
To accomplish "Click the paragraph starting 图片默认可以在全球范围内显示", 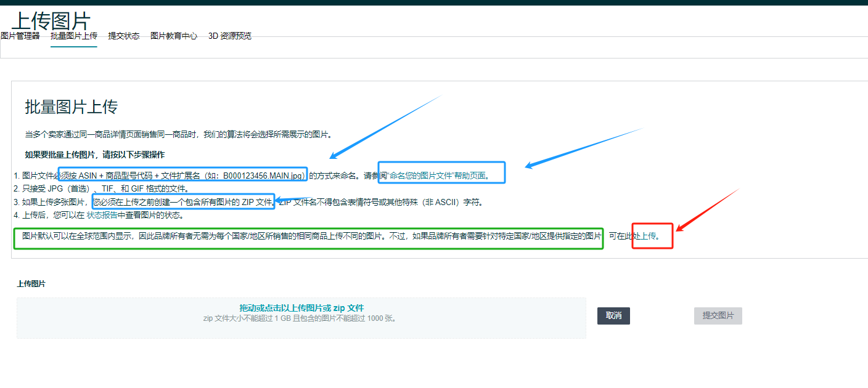I will pos(312,236).
